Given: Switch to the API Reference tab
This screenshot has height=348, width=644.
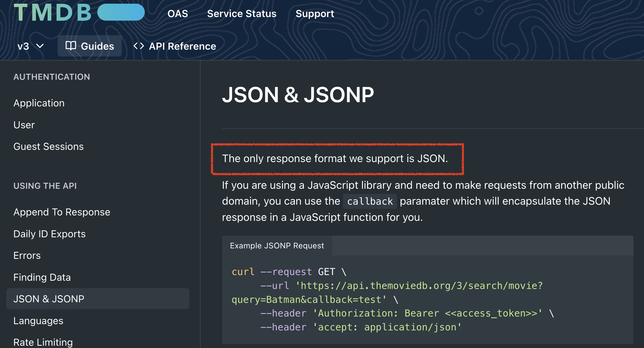Looking at the screenshot, I should [182, 46].
